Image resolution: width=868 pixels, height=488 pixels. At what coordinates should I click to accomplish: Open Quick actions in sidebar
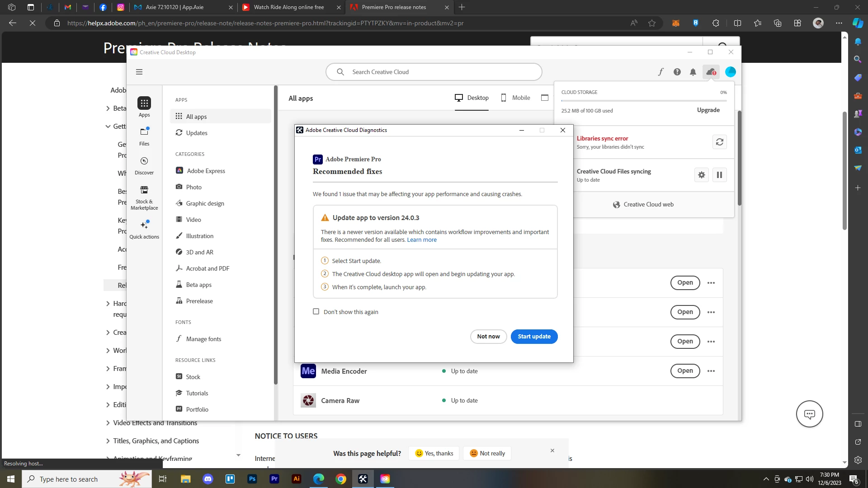click(x=144, y=229)
